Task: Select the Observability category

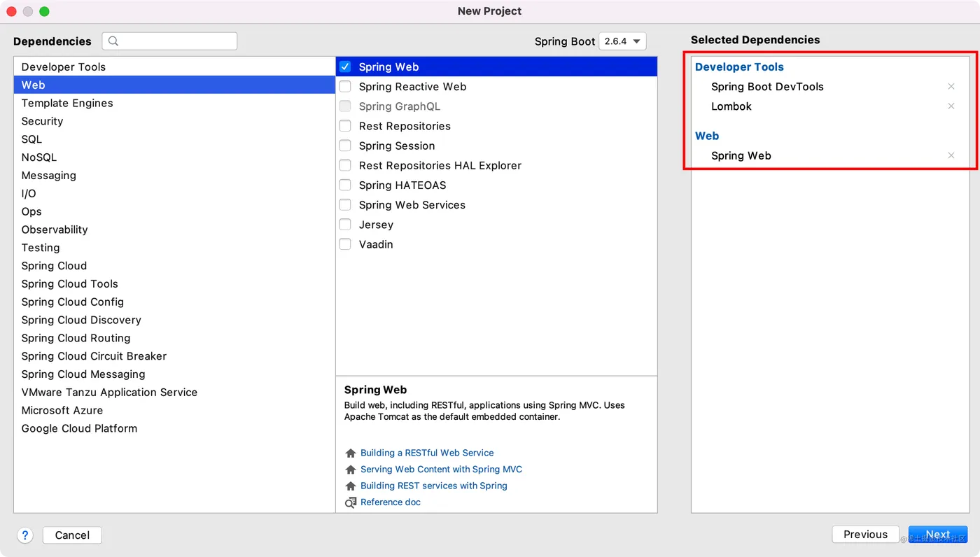Action: click(x=174, y=230)
